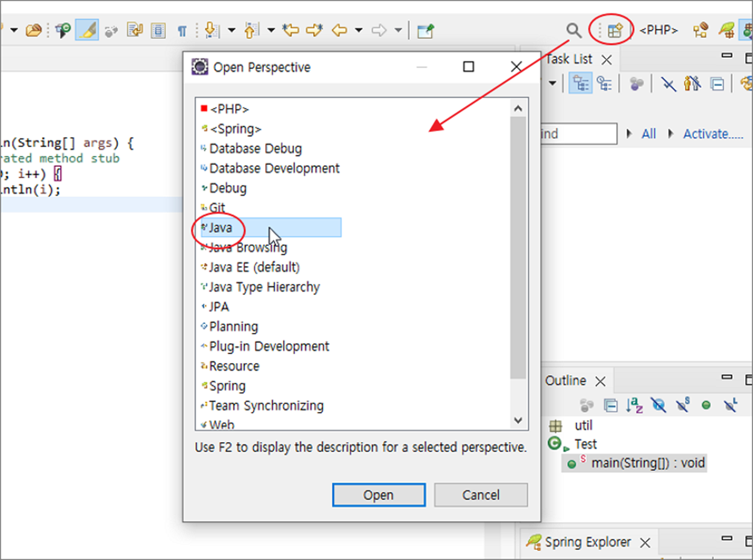This screenshot has width=753, height=560.
Task: Click scrollbar up arrow in perspective list
Action: coord(518,108)
